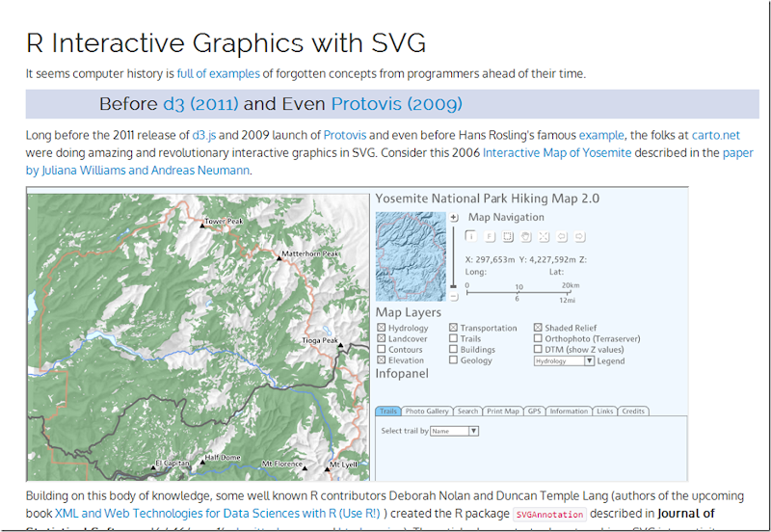Open the 'Select trail by' Name dropdown
Image resolution: width=771 pixels, height=532 pixels.
point(454,431)
